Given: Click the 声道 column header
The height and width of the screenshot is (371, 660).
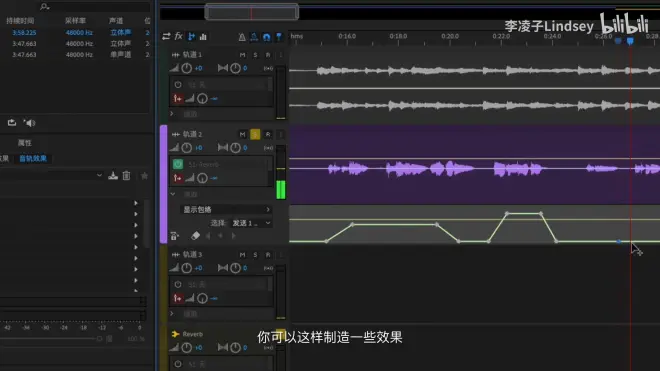Looking at the screenshot, I should (116, 21).
